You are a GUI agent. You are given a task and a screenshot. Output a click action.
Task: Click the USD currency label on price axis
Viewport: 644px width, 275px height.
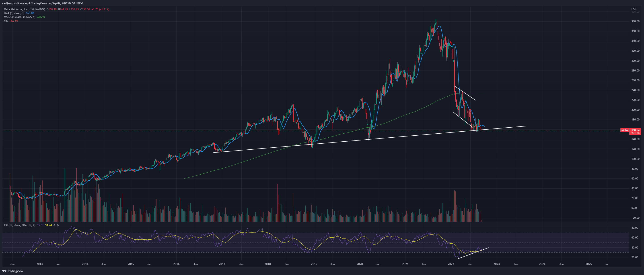click(634, 9)
